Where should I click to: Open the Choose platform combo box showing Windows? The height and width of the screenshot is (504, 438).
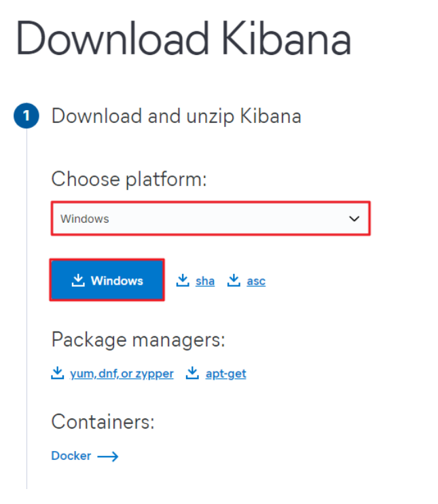coord(204,219)
